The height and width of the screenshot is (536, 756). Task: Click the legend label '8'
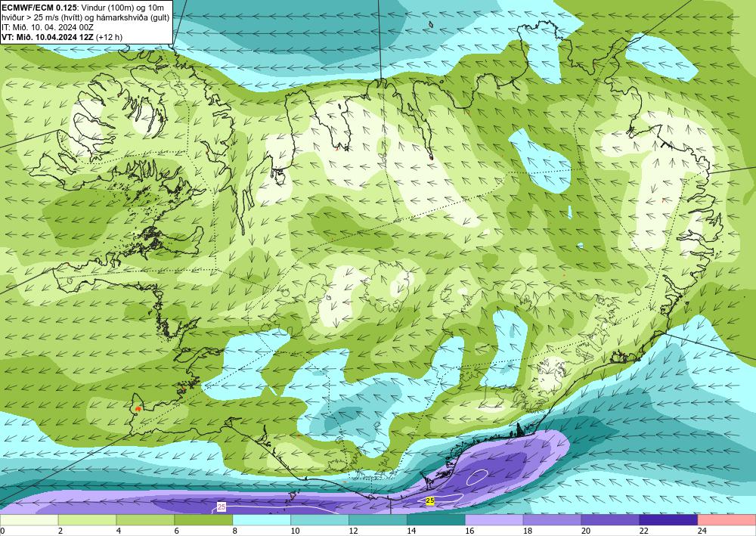coord(235,531)
